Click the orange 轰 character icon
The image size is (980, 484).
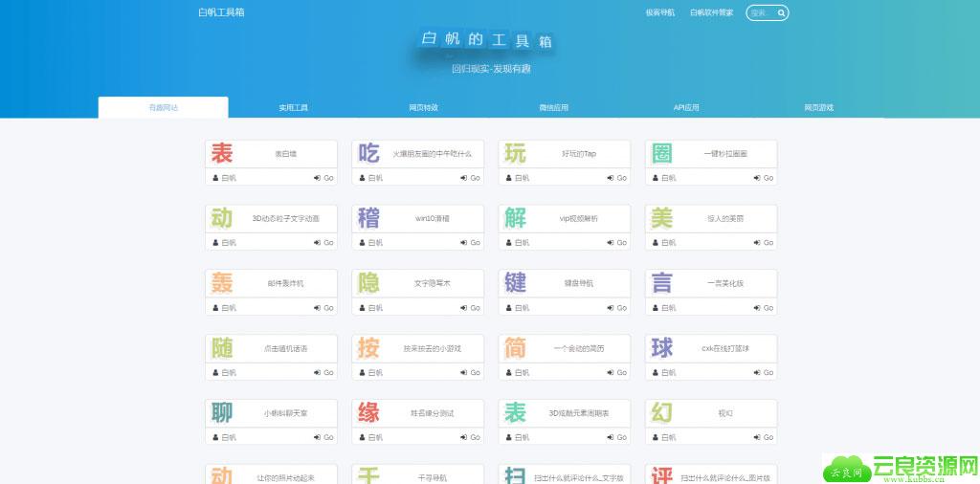tap(221, 283)
